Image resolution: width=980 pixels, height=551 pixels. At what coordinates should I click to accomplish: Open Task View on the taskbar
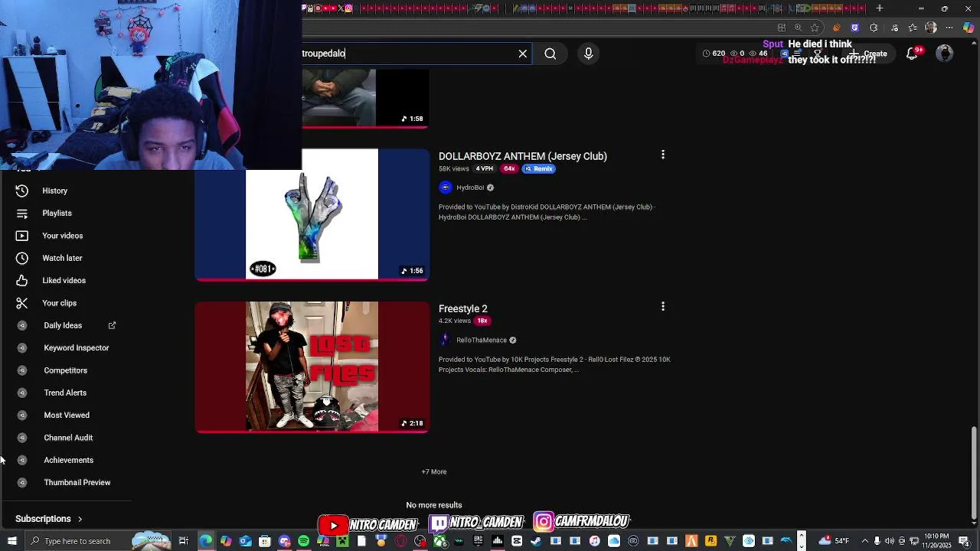tap(184, 541)
